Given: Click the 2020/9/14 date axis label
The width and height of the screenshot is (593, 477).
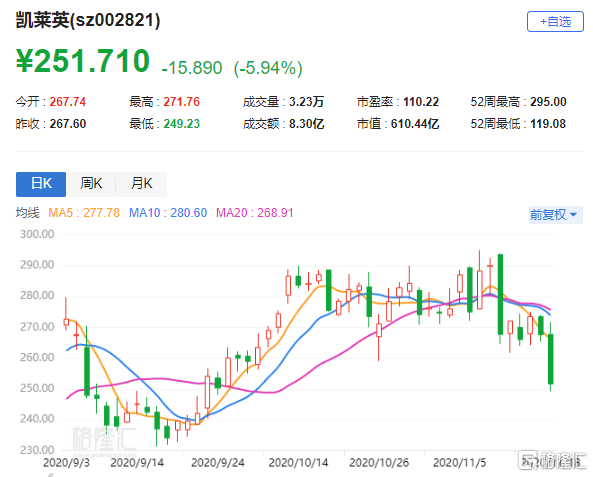Looking at the screenshot, I should [137, 463].
